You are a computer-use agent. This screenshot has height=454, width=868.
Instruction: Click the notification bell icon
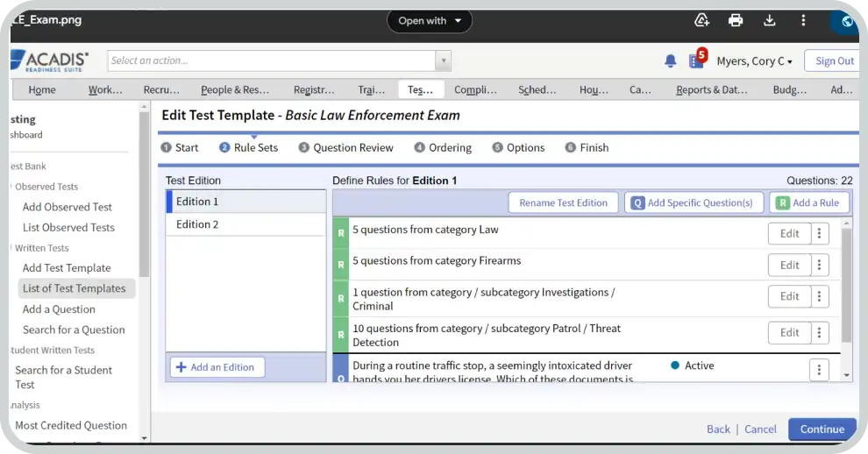pyautogui.click(x=671, y=61)
